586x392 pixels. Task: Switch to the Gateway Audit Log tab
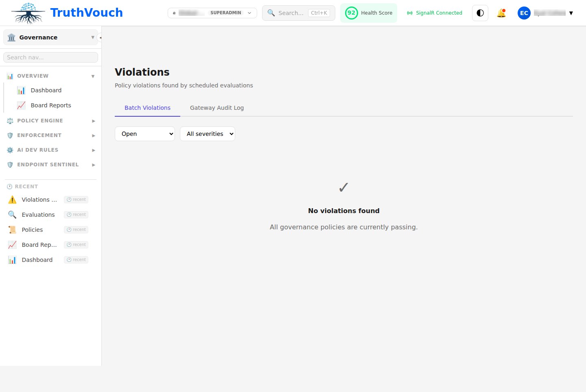(216, 107)
